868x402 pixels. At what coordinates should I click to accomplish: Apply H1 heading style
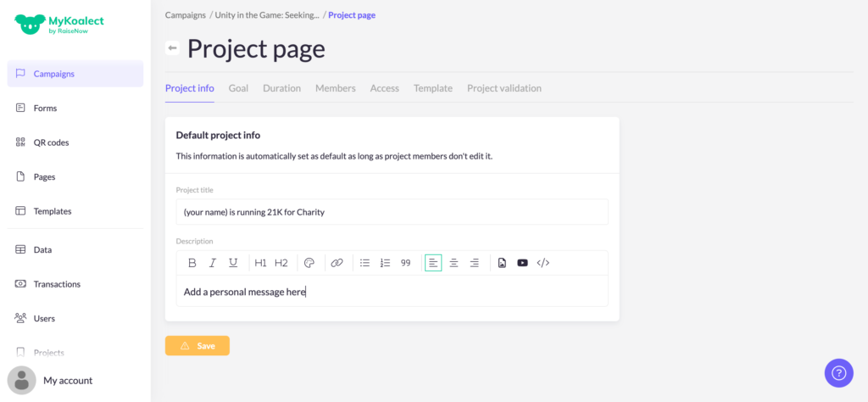260,263
